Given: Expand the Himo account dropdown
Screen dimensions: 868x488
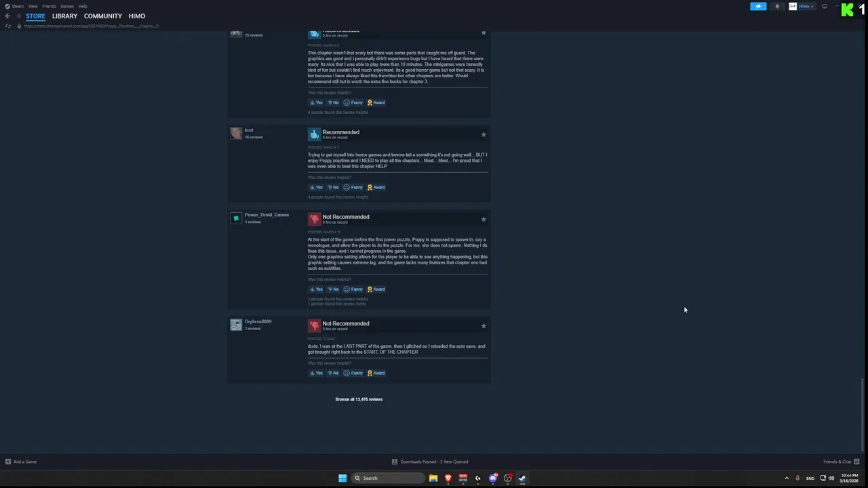Looking at the screenshot, I should [806, 6].
